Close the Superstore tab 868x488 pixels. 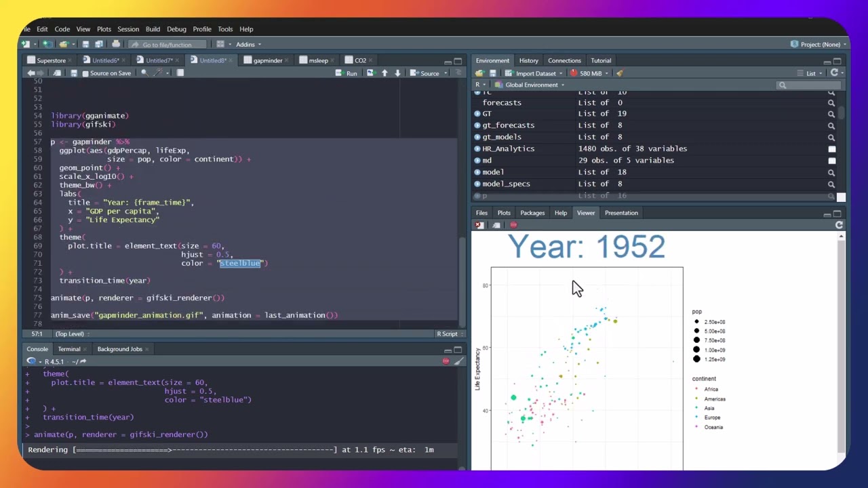pyautogui.click(x=70, y=60)
